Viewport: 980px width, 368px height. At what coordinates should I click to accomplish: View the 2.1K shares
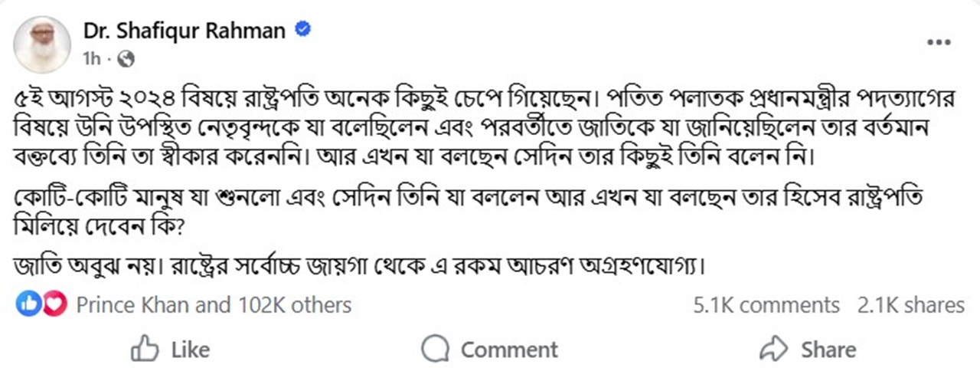coord(910,305)
